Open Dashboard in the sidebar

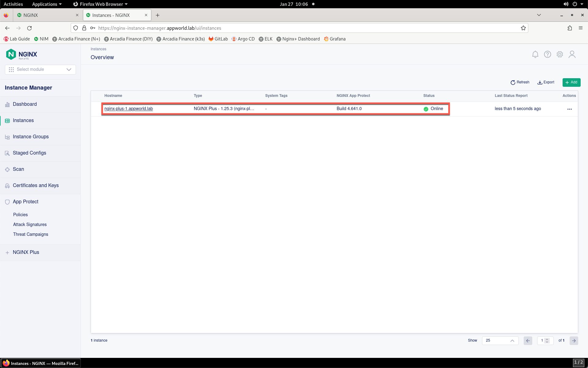[x=25, y=104]
